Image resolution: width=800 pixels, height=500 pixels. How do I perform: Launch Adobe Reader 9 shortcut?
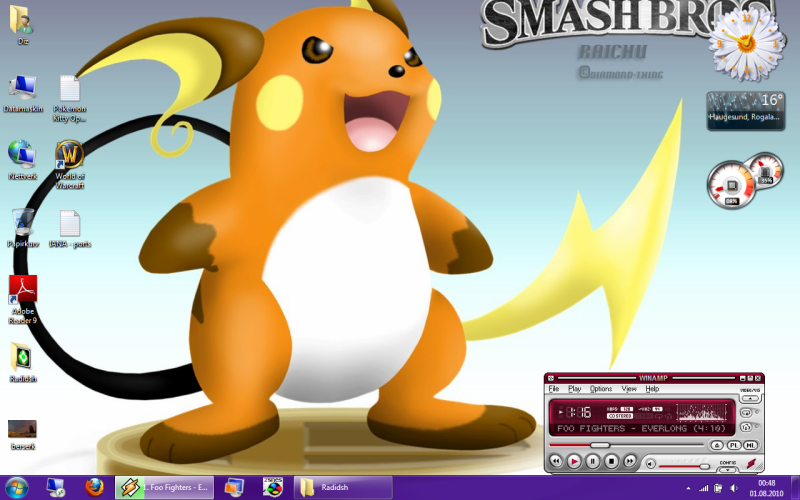22,300
